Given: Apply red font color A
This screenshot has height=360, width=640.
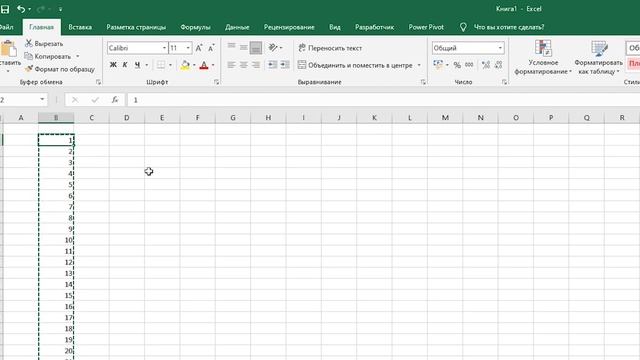Looking at the screenshot, I should click(x=204, y=65).
